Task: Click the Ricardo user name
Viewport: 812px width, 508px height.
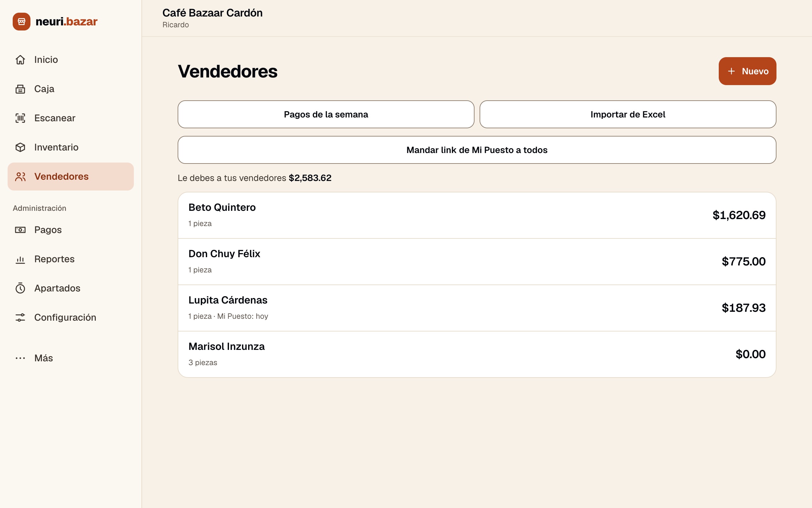Action: (x=175, y=25)
